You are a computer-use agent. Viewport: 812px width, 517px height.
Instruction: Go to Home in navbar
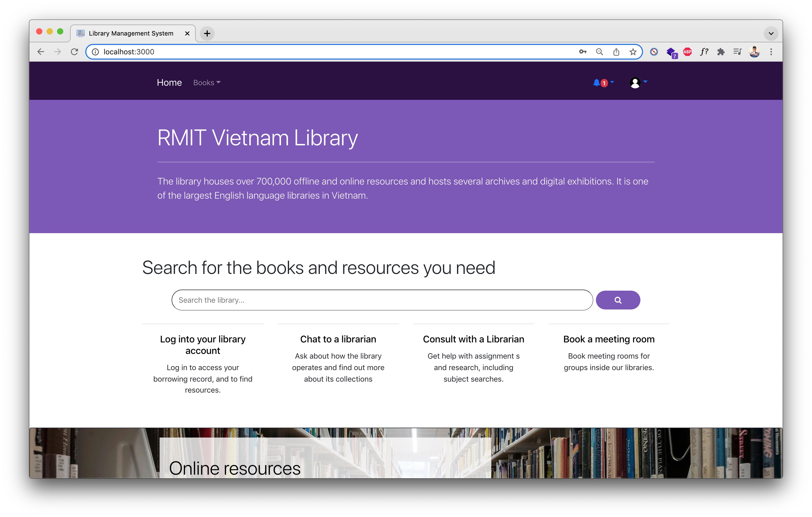tap(169, 83)
